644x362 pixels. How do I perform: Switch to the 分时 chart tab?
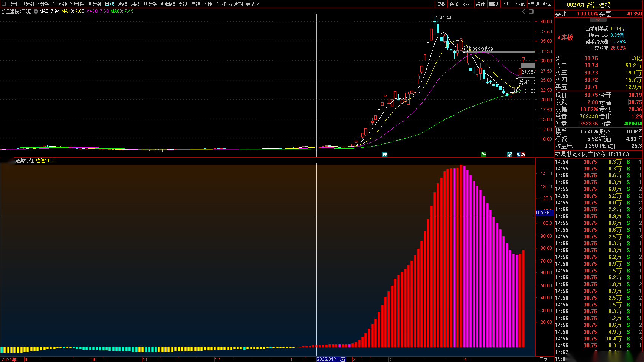[x=15, y=4]
